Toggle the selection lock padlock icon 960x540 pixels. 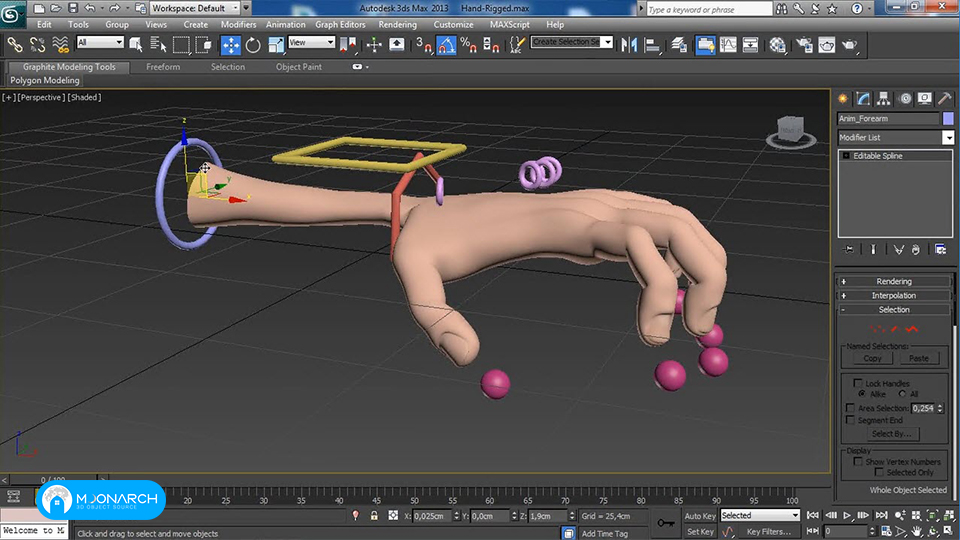pyautogui.click(x=374, y=516)
